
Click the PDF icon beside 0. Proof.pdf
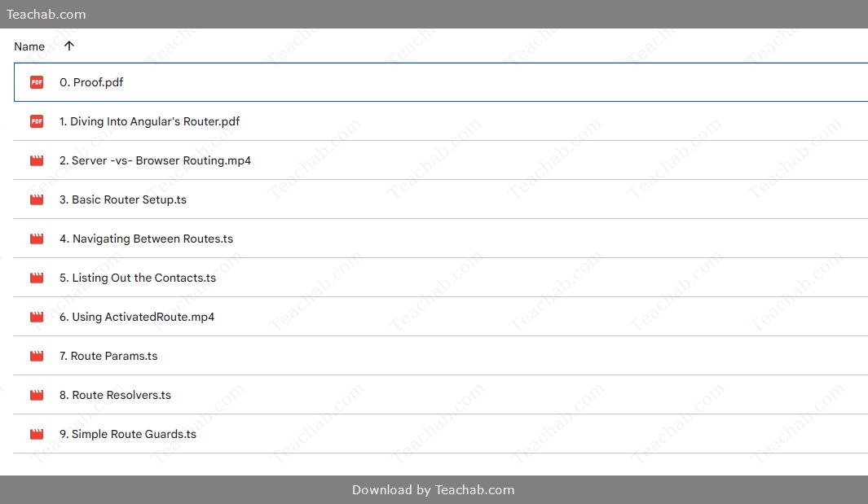[37, 82]
